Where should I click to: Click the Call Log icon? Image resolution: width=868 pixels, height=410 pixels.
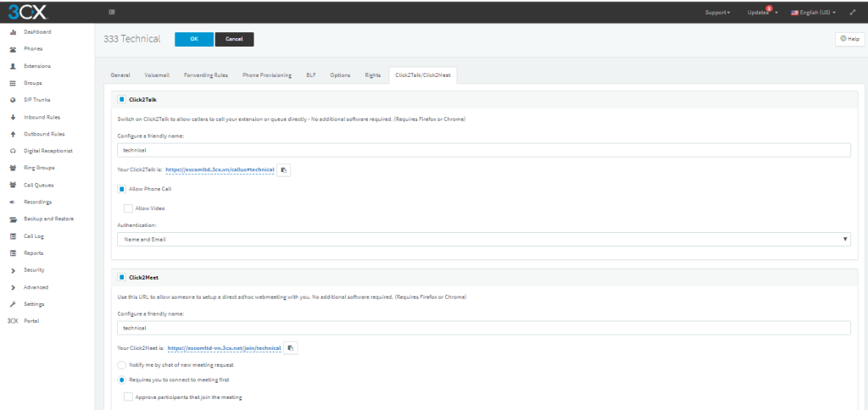point(13,236)
